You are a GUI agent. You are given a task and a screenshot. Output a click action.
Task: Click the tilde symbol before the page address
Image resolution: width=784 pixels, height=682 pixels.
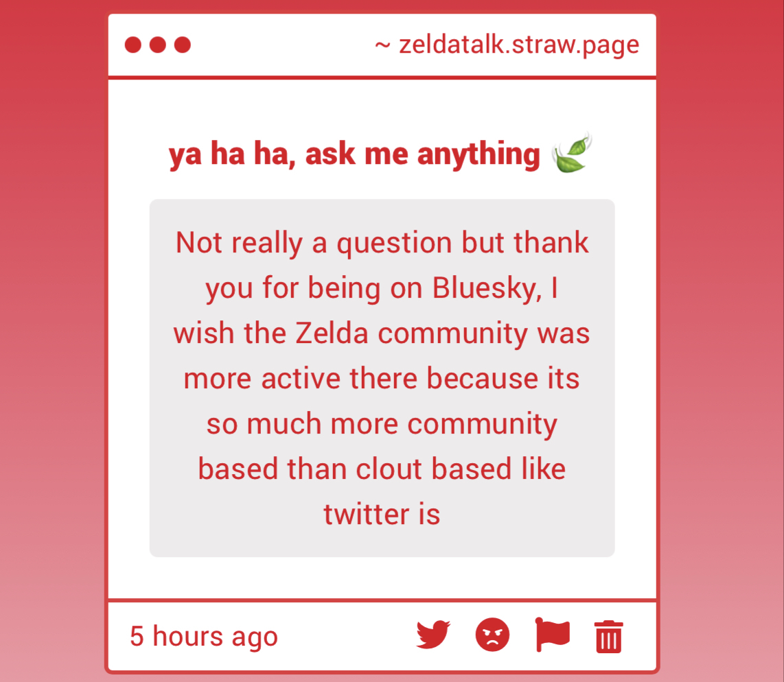tap(382, 46)
